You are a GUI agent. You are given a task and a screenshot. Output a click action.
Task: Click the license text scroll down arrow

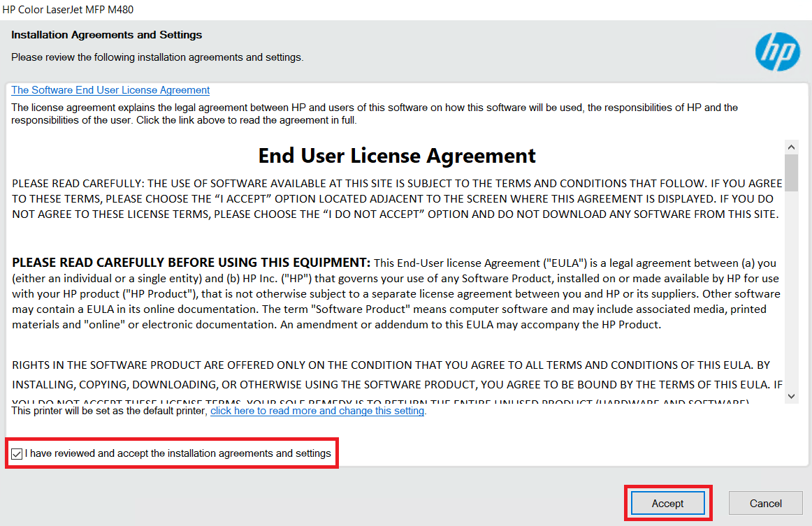791,396
